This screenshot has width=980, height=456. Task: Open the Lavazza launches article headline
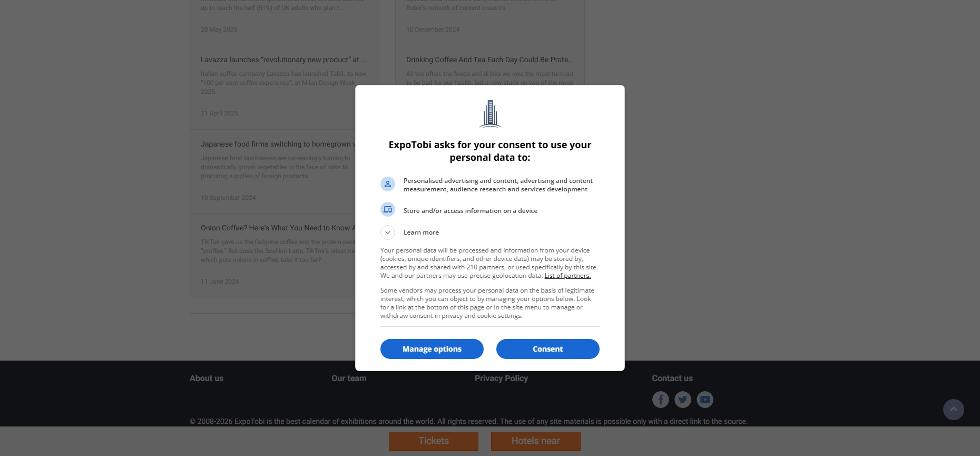(x=283, y=60)
